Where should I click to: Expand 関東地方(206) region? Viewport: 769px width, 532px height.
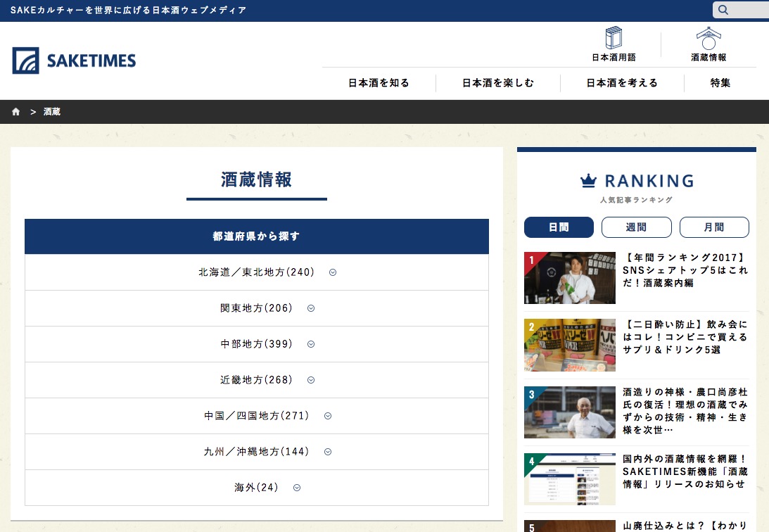257,308
